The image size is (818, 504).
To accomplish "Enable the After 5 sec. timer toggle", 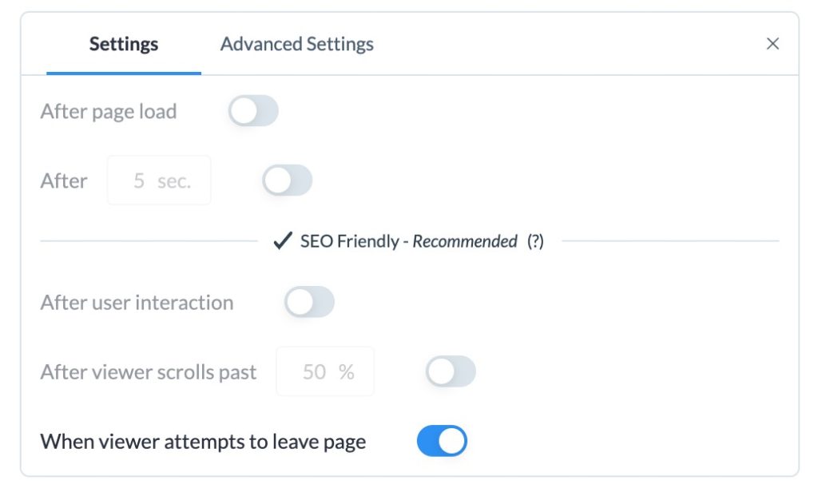I will 288,181.
